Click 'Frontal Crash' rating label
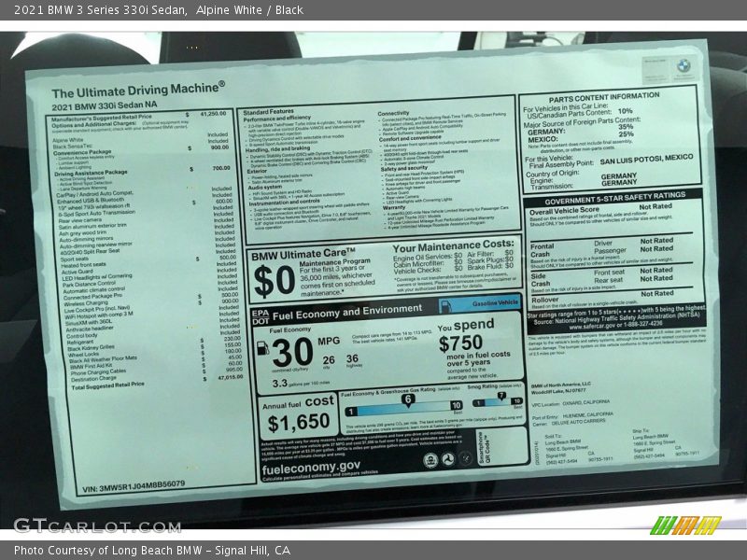This screenshot has width=747, height=560. point(542,250)
